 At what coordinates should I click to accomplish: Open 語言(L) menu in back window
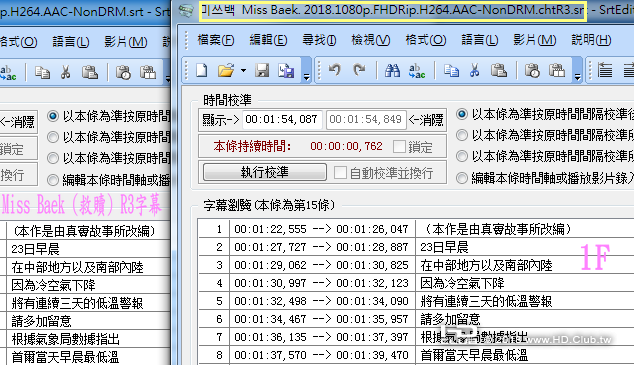pos(71,42)
